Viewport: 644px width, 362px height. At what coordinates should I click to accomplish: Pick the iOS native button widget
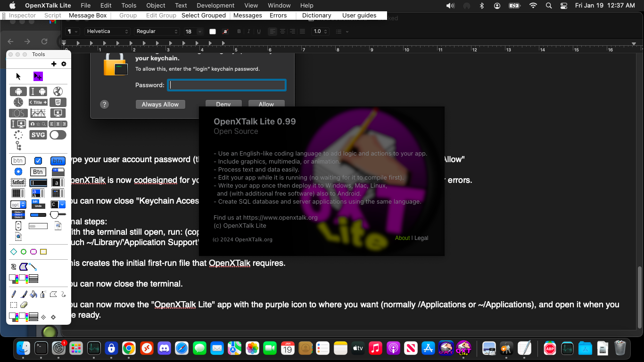pos(18,113)
